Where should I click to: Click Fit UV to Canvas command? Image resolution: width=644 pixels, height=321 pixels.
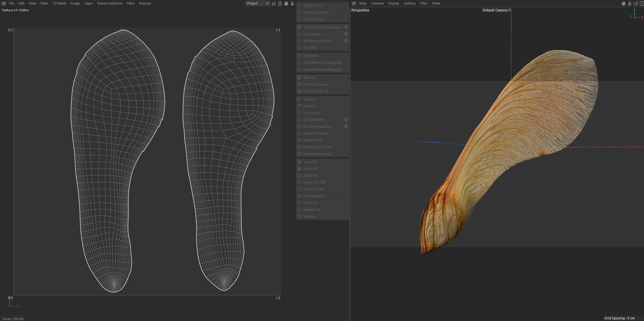point(316,84)
